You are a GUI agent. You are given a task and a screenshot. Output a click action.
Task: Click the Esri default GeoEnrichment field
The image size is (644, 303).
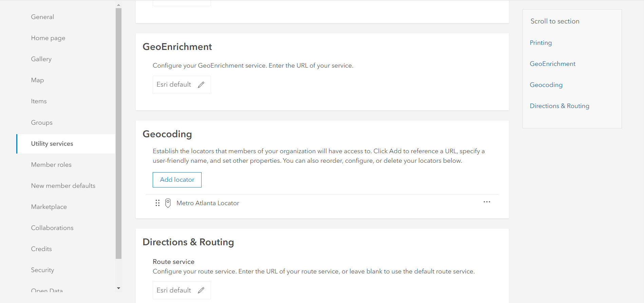[174, 85]
